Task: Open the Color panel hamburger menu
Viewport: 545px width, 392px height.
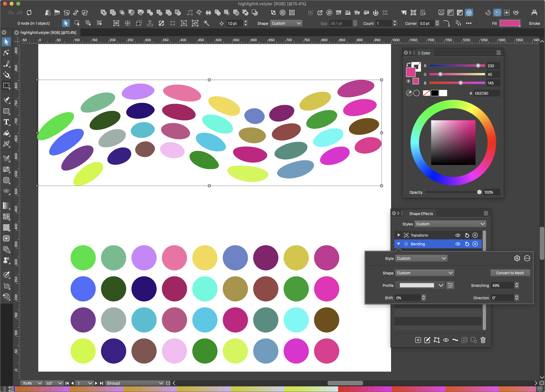Action: click(498, 53)
